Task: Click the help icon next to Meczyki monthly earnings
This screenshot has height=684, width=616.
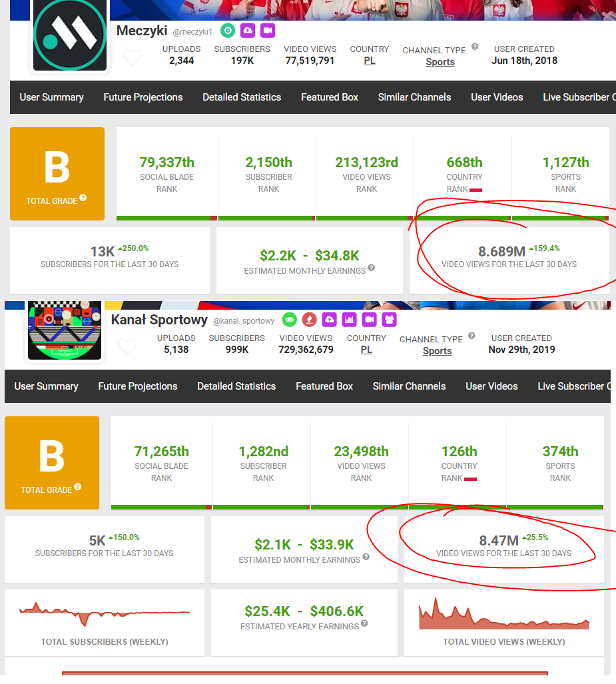Action: click(x=371, y=268)
